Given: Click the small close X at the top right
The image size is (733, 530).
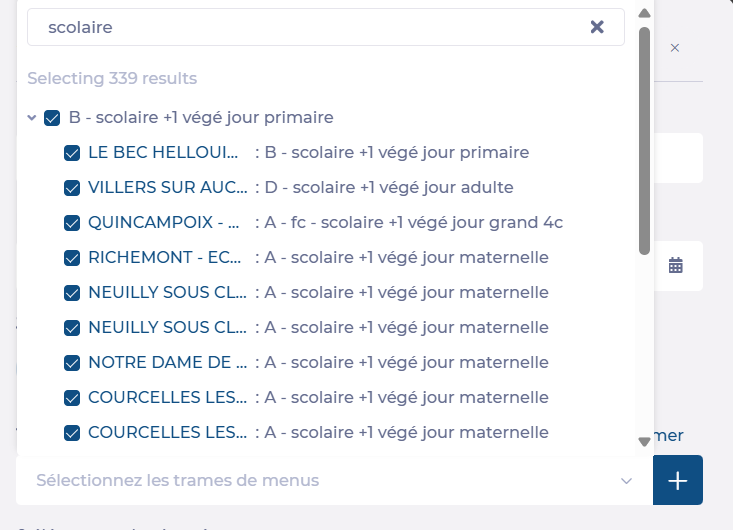Looking at the screenshot, I should click(675, 48).
